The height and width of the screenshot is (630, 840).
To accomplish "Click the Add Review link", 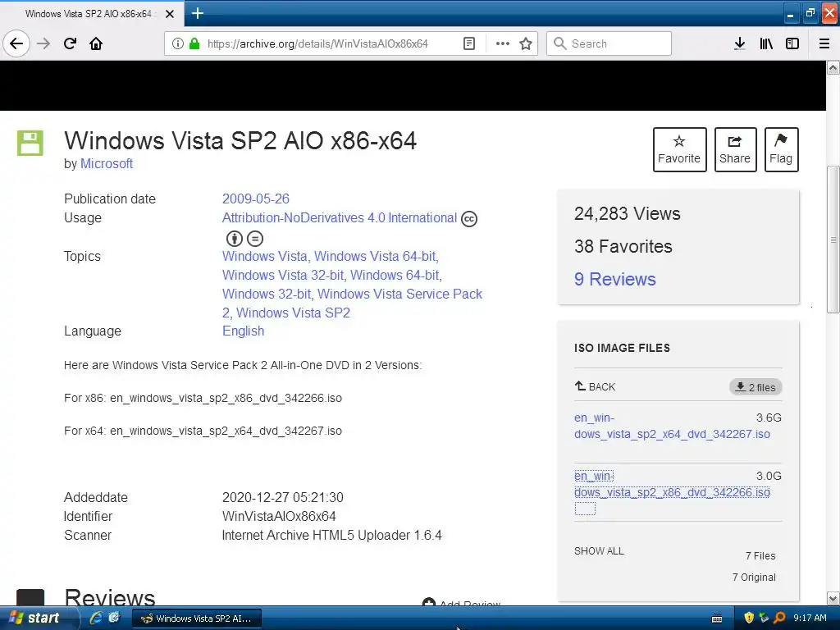I will tap(462, 603).
